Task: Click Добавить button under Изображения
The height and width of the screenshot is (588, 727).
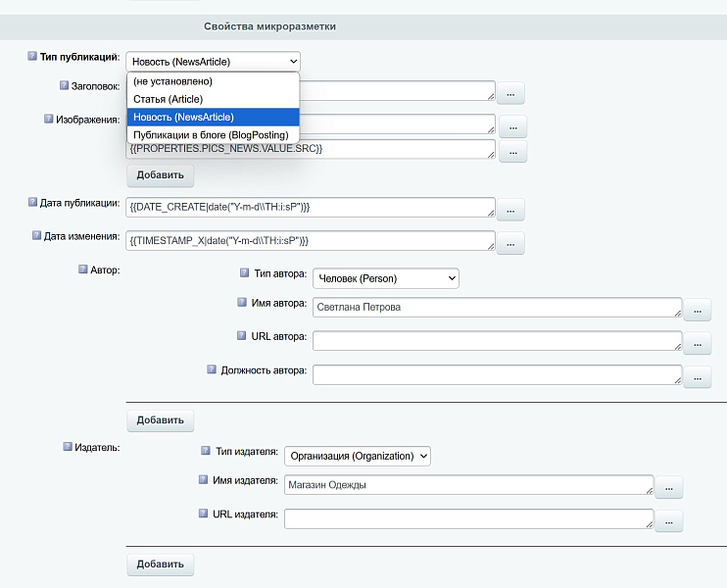Action: [161, 175]
